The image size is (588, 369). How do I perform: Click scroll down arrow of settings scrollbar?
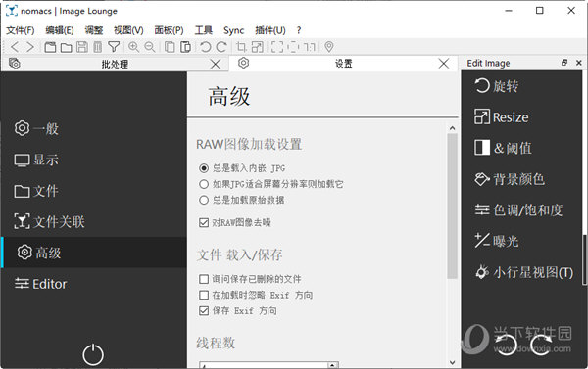(x=452, y=362)
